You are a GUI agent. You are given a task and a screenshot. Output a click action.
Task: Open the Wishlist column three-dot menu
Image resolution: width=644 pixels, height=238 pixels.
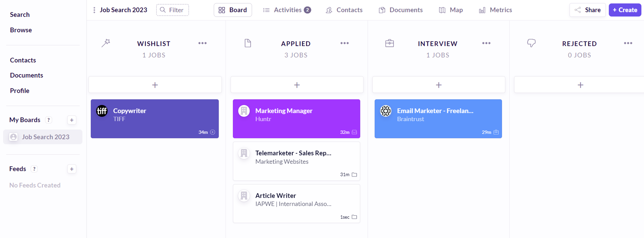[202, 43]
